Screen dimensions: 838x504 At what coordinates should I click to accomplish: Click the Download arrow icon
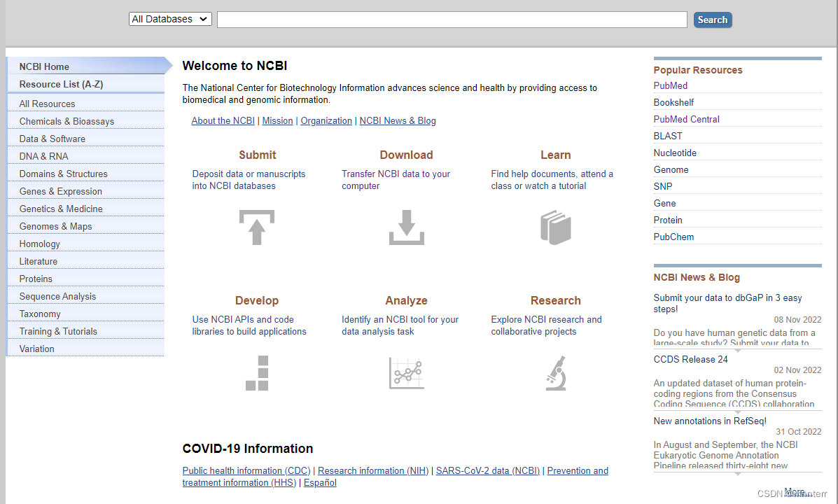pos(406,227)
